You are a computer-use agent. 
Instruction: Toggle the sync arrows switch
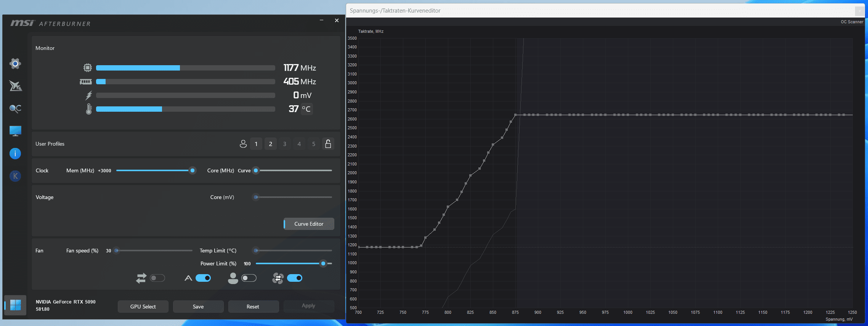[157, 278]
